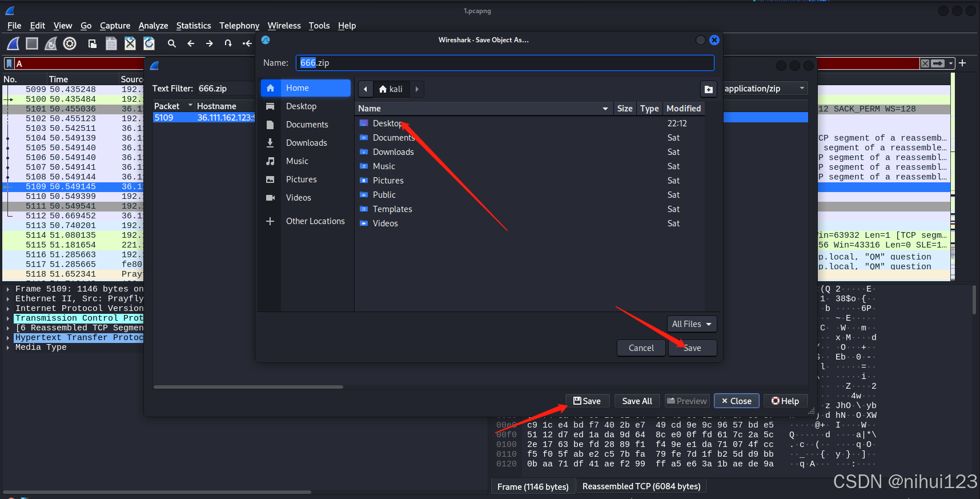Screen dimensions: 980x499
Task: Open the Capture menu
Action: click(x=115, y=26)
